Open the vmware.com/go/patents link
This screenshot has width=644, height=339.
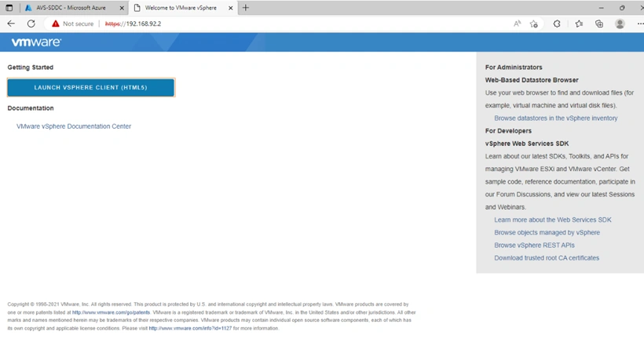pyautogui.click(x=111, y=312)
